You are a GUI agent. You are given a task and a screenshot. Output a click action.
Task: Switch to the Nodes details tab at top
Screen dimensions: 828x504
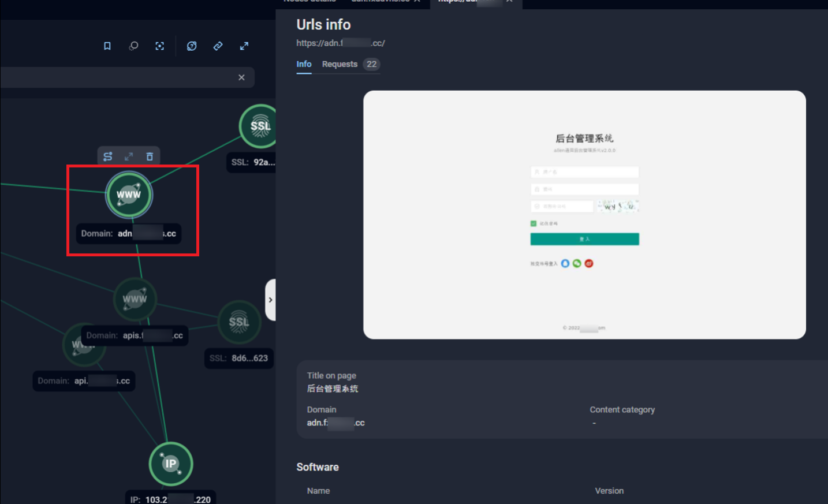click(309, 2)
